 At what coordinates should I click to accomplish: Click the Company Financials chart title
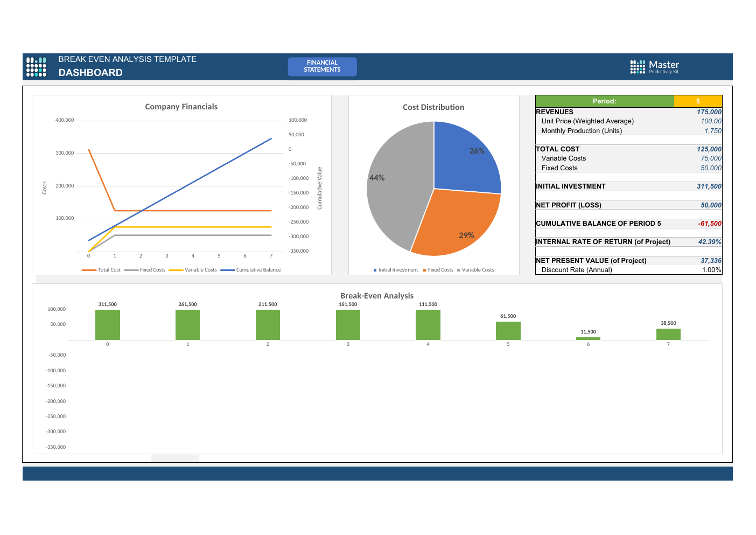181,107
